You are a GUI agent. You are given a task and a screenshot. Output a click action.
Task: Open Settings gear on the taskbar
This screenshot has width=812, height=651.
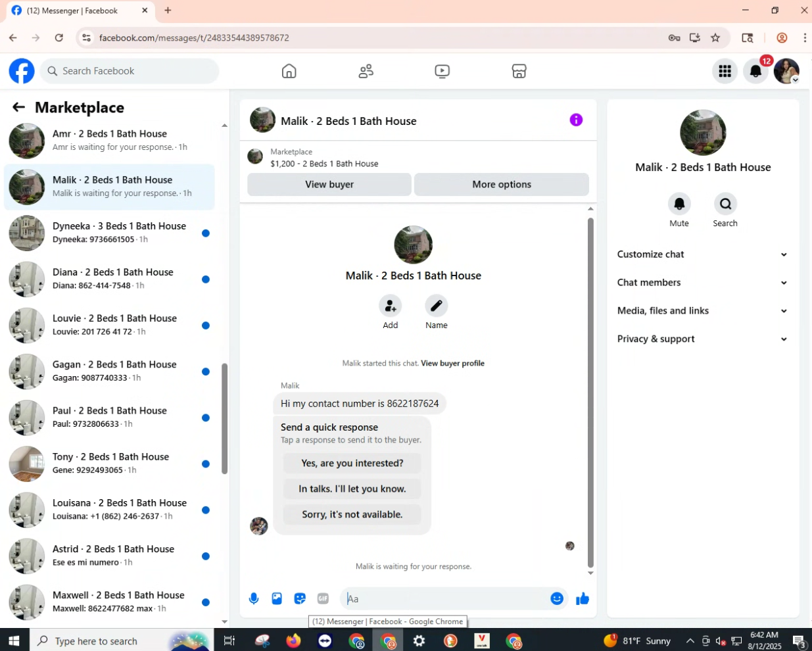(419, 640)
